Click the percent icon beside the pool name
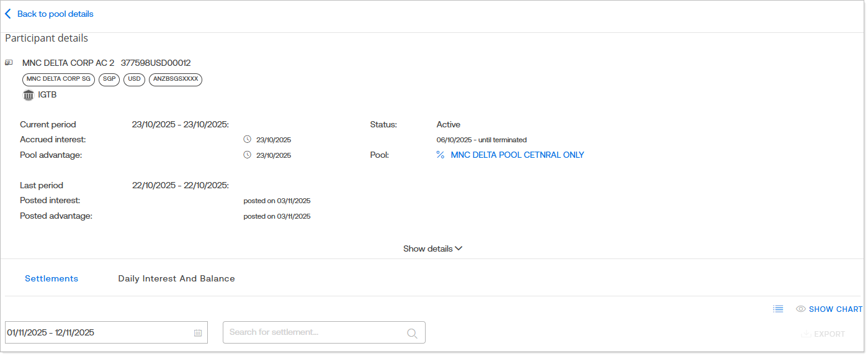This screenshot has width=868, height=356. (x=440, y=155)
